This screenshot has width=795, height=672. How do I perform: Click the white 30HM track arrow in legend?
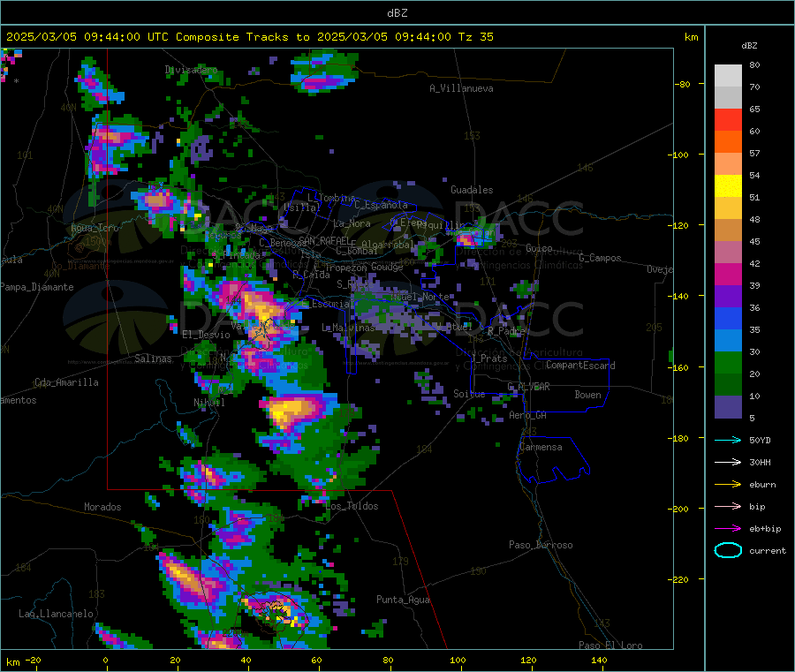728,462
